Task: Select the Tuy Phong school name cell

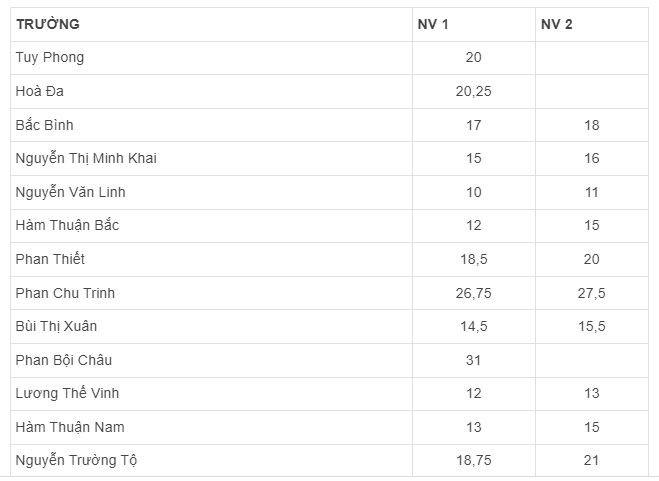Action: (x=50, y=58)
